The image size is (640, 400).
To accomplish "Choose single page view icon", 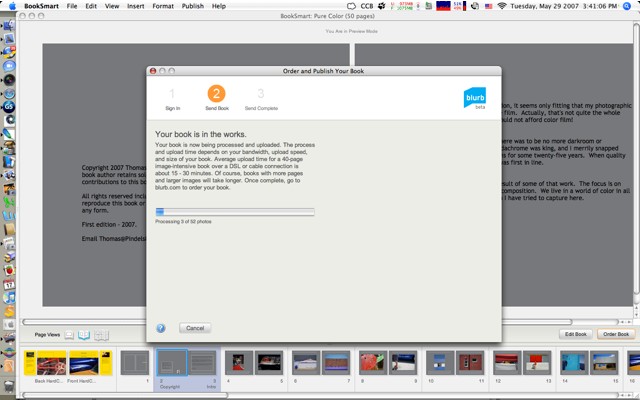I will click(69, 335).
